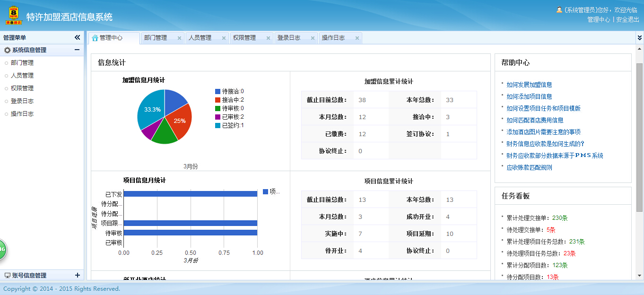Collapse the management menu sidebar with double chevron

(x=78, y=37)
